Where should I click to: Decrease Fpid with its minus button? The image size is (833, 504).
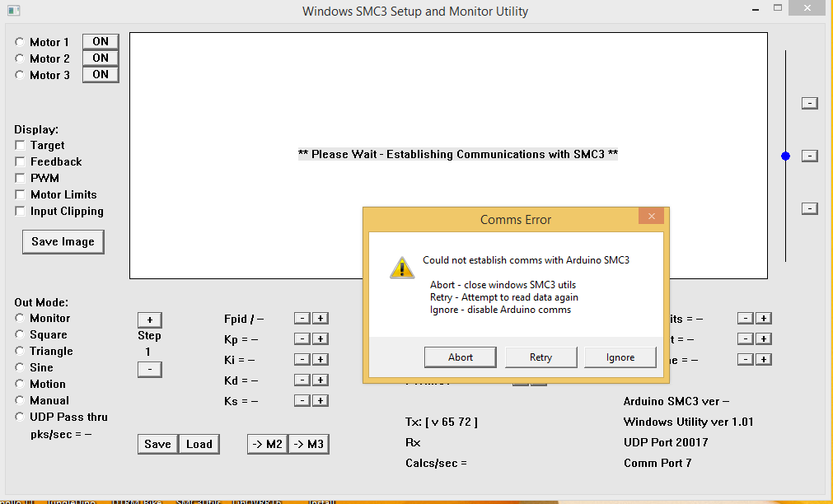[x=302, y=318]
